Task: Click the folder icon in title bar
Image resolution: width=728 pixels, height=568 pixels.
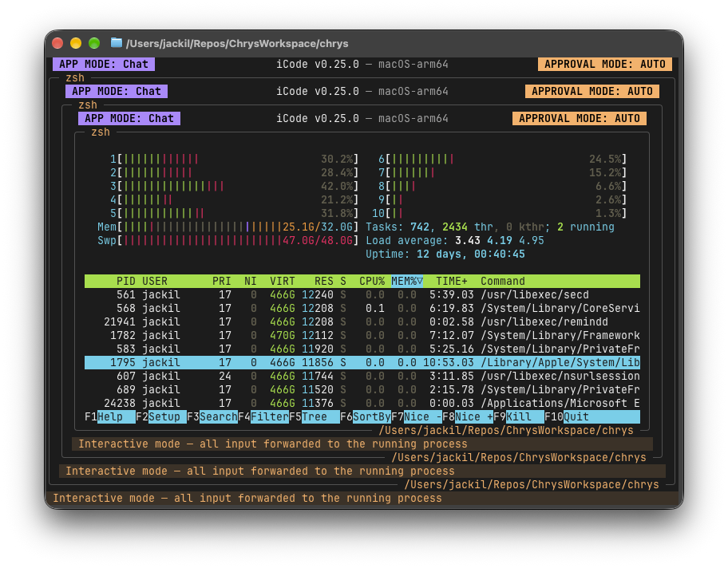Action: tap(116, 43)
